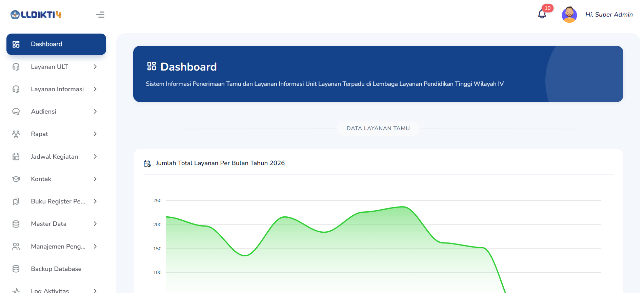Click the Master Data database icon
644x293 pixels.
[x=16, y=224]
